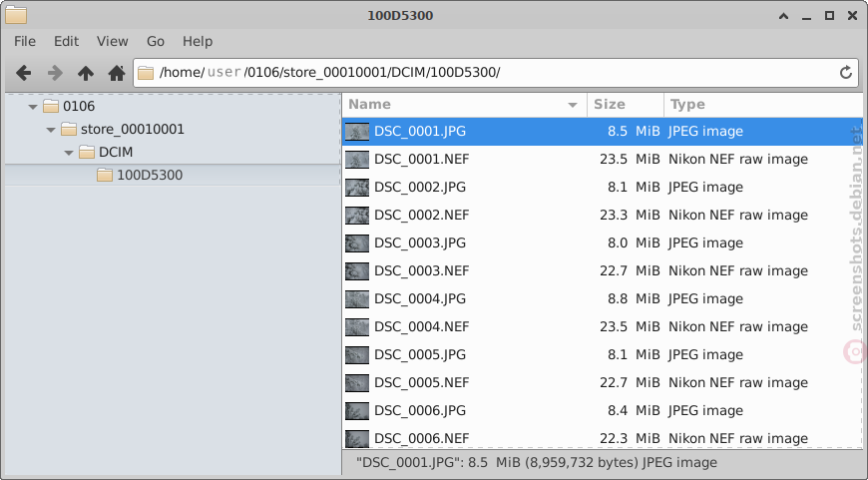Click thumbnail of DSC_0002.NEF

[x=357, y=216]
